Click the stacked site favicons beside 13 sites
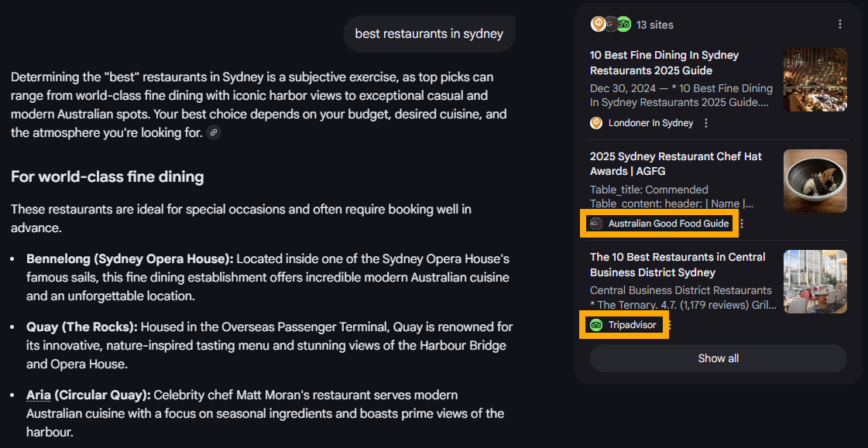 click(x=611, y=25)
